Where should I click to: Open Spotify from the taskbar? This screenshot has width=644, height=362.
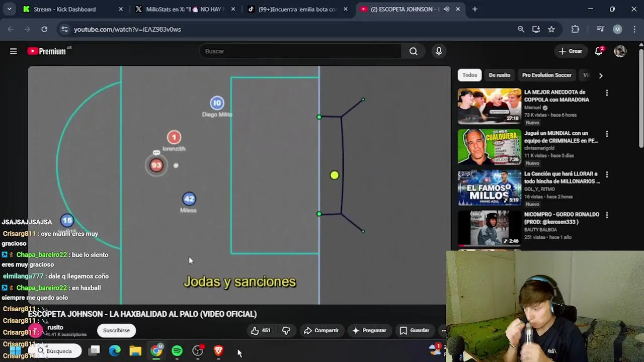[x=177, y=351]
